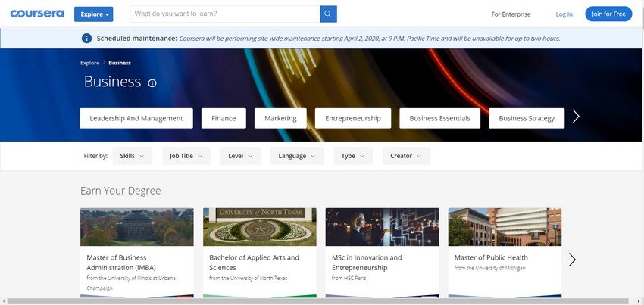Select the Marketing subcategory
Image resolution: width=644 pixels, height=305 pixels.
280,118
